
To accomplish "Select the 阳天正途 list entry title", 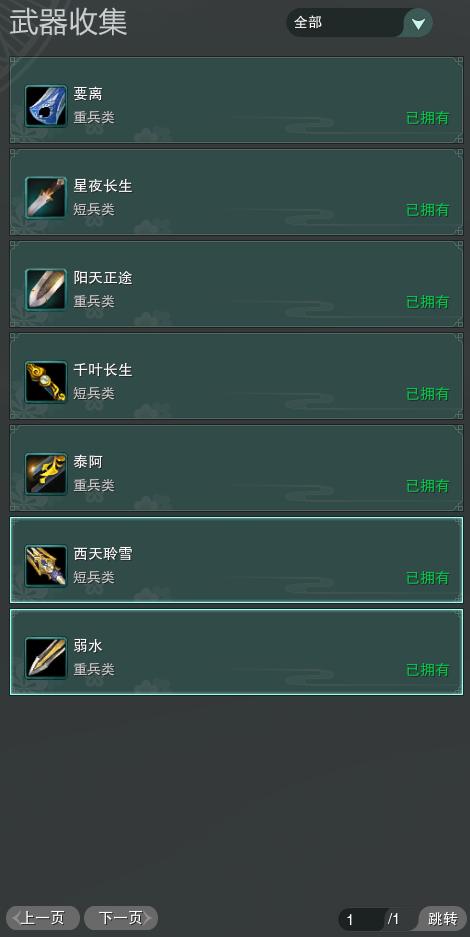I will tap(103, 278).
